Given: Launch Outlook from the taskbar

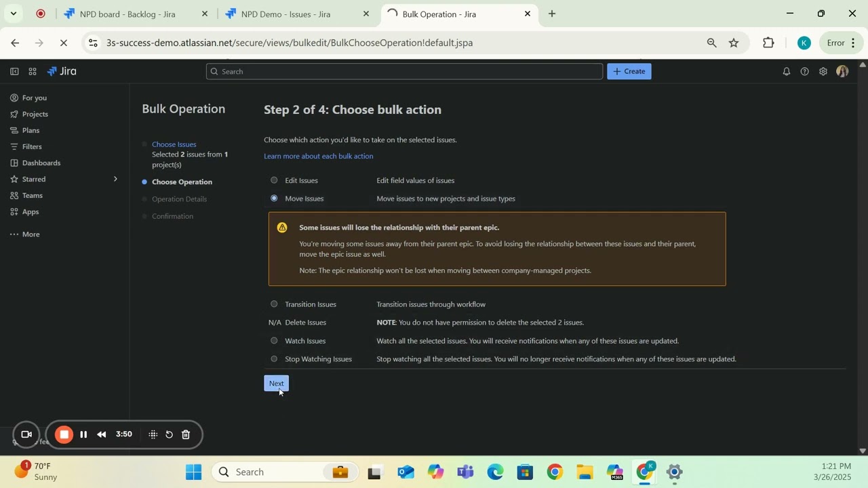Looking at the screenshot, I should pyautogui.click(x=406, y=472).
